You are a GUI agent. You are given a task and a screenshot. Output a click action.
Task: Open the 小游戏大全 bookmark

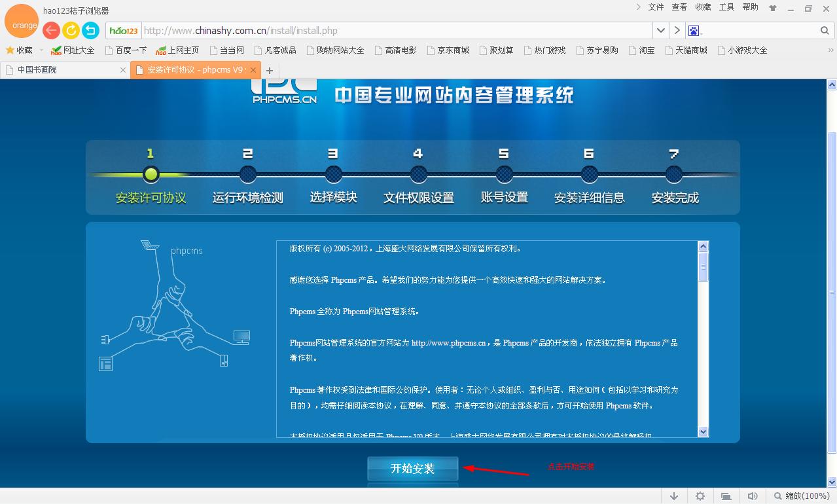[x=742, y=50]
